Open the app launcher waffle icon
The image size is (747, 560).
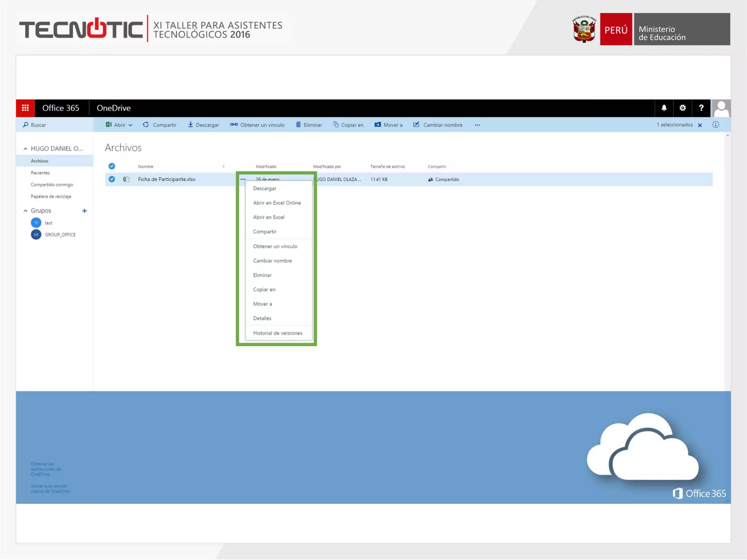[x=25, y=108]
